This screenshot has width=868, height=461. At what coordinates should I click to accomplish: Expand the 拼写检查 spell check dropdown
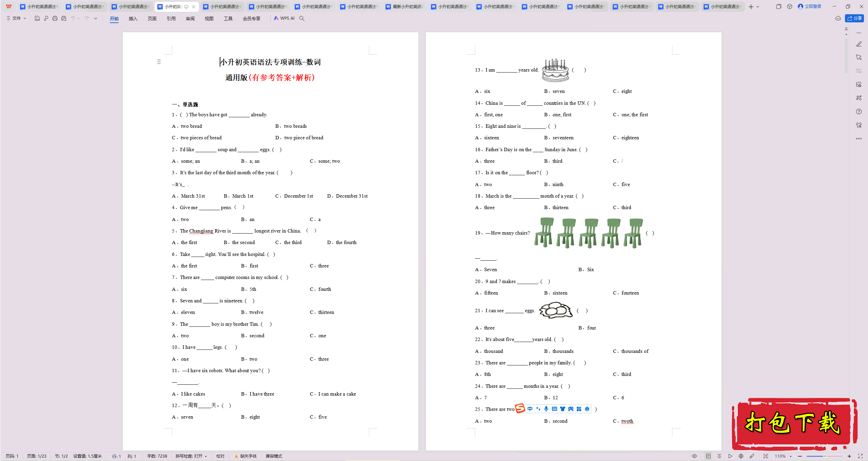point(191,456)
